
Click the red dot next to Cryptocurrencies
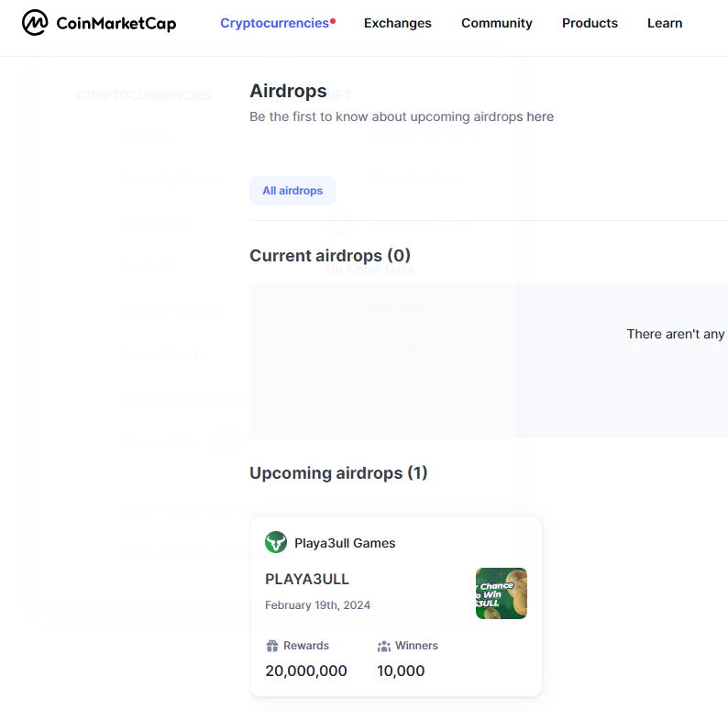333,20
